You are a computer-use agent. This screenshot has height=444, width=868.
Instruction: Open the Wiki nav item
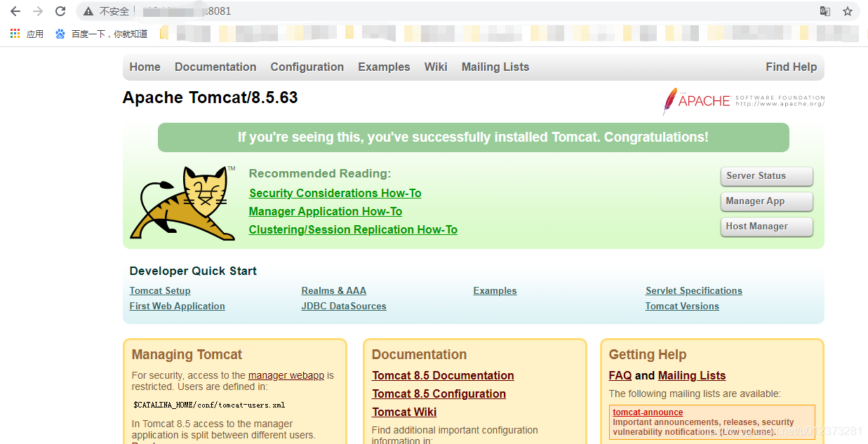point(436,67)
